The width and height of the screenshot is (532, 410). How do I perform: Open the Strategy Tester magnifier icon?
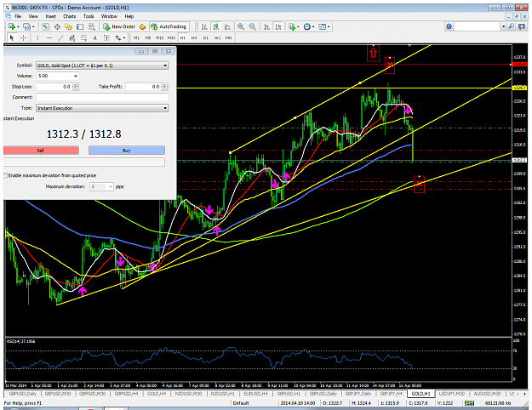click(92, 26)
